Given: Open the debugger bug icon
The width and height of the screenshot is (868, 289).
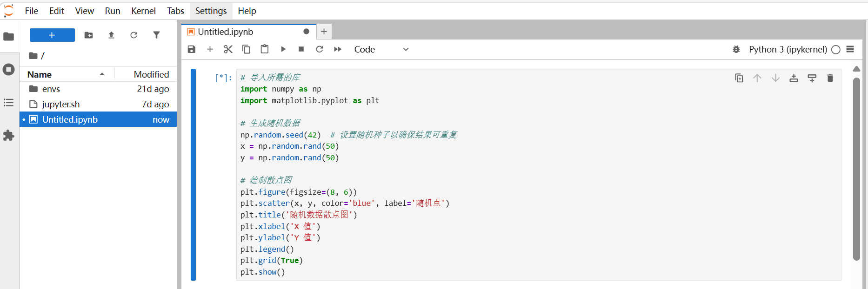Looking at the screenshot, I should click(x=736, y=49).
